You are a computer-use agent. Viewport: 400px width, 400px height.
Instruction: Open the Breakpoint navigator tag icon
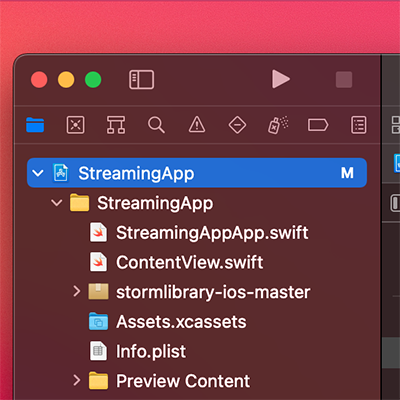[x=318, y=125]
